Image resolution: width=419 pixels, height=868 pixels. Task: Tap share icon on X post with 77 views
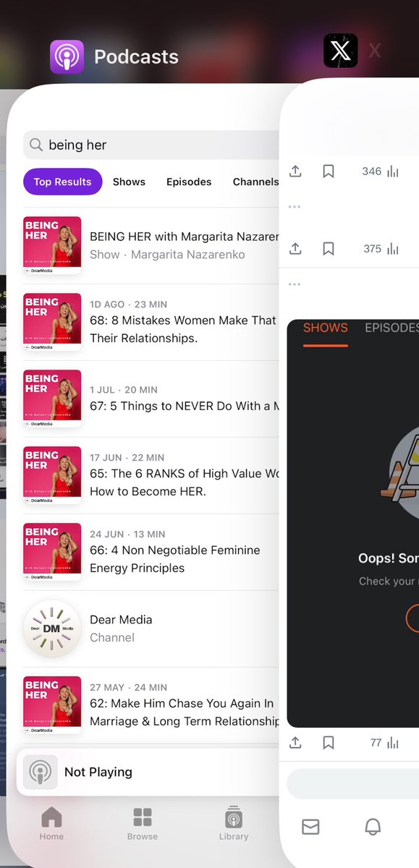coord(295,742)
